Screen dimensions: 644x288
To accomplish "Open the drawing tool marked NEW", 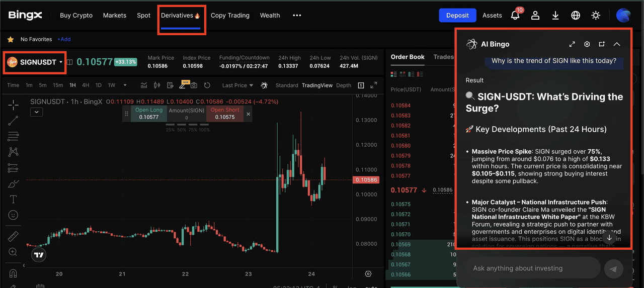I will [183, 85].
